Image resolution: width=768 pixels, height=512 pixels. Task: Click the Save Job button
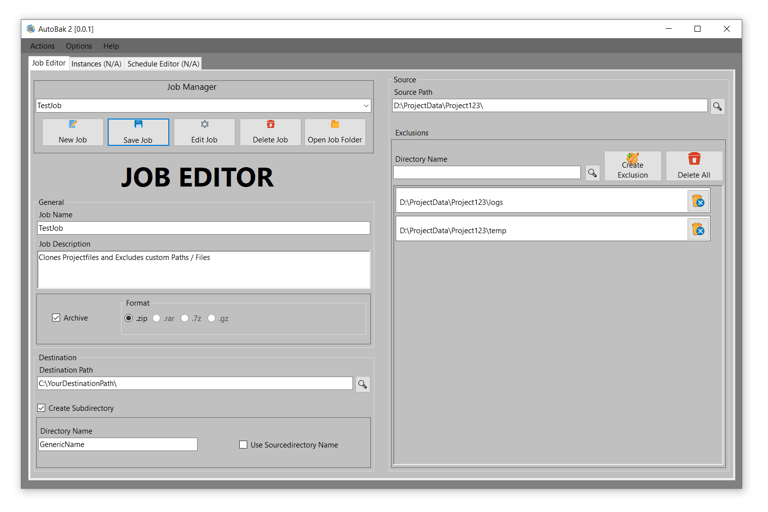138,132
